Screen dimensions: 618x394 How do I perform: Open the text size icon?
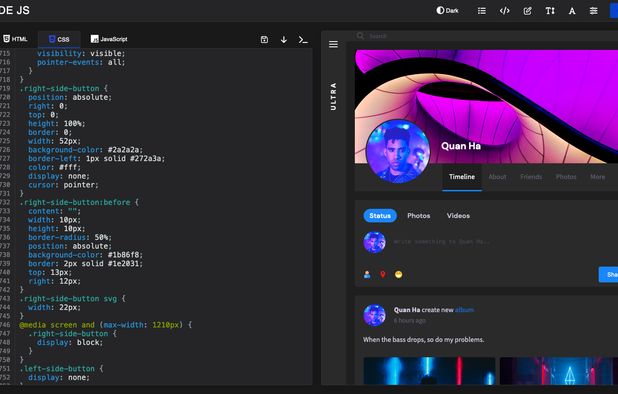tap(550, 11)
